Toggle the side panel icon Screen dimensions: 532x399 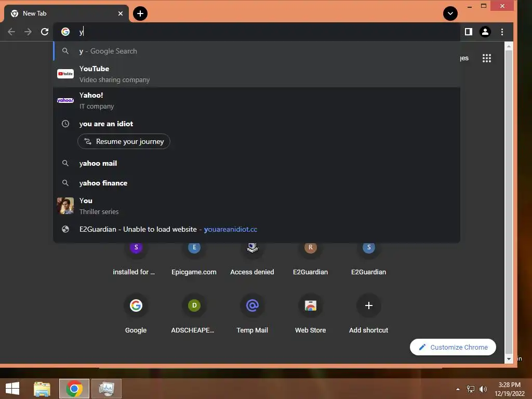coord(469,32)
